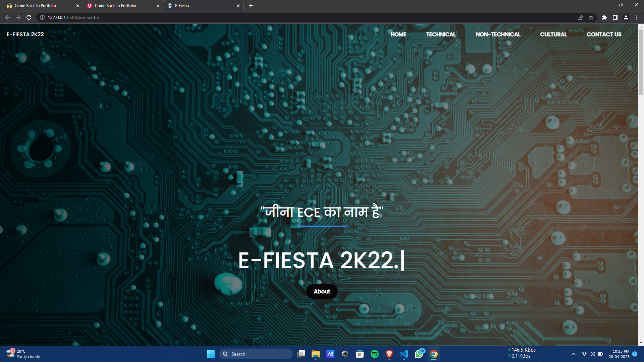644x362 pixels.
Task: Open clock showing 10:25 PM
Action: pos(619,354)
